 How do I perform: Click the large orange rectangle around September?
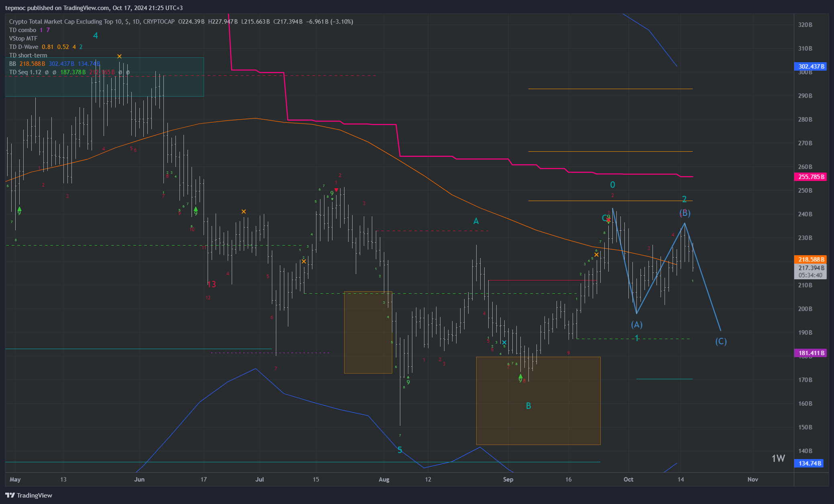538,401
